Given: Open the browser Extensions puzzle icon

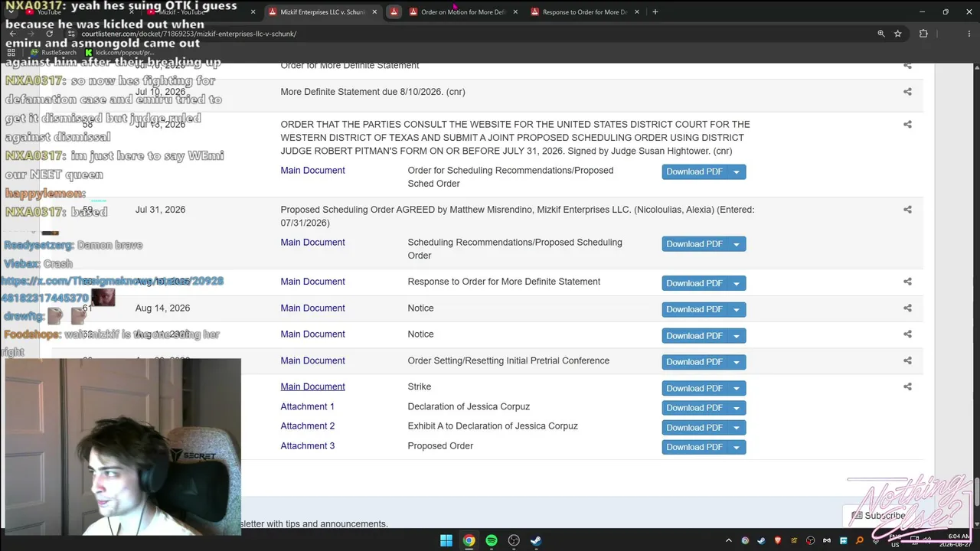Looking at the screenshot, I should 923,34.
